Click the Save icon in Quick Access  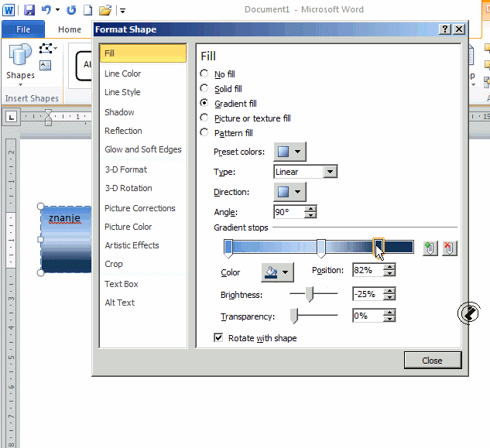[29, 10]
